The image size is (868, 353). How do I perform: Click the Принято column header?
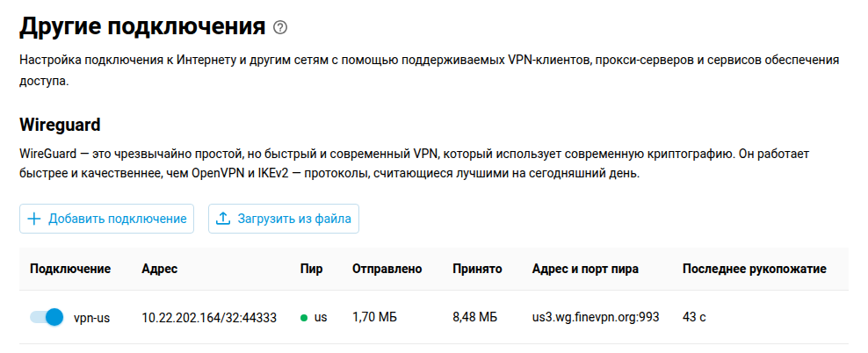click(477, 269)
